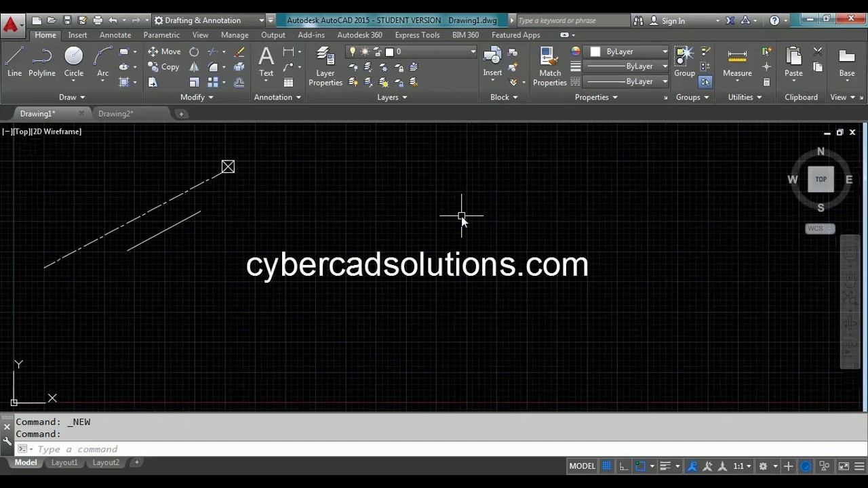Expand the Annotation panel
Screen dimensions: 868x488
click(277, 97)
